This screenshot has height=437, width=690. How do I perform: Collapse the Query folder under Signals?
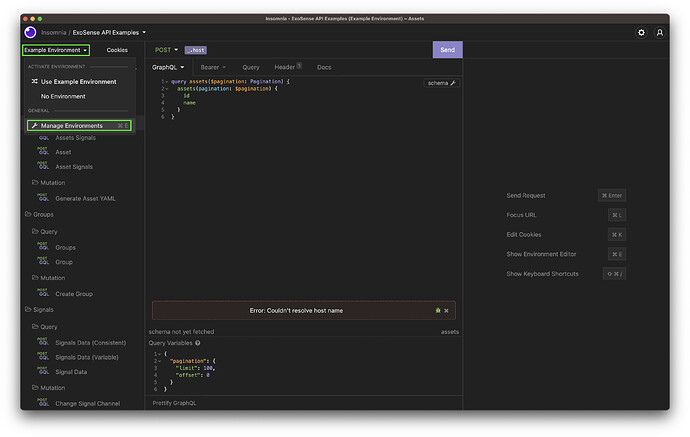tap(44, 327)
